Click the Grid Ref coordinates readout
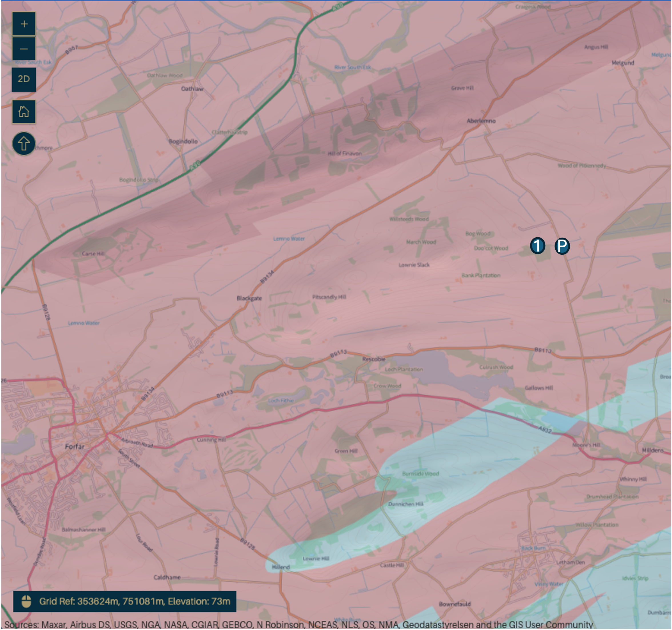 click(135, 601)
